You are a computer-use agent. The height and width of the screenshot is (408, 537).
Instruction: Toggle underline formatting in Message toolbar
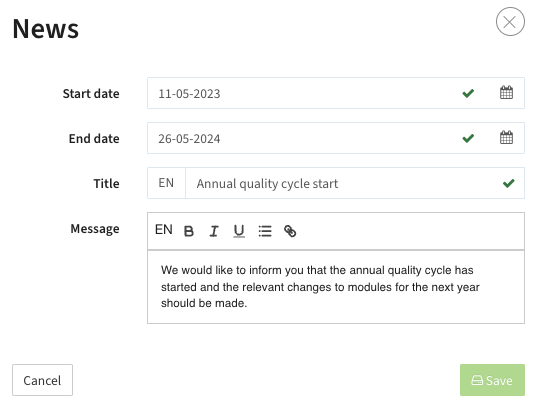click(x=239, y=231)
